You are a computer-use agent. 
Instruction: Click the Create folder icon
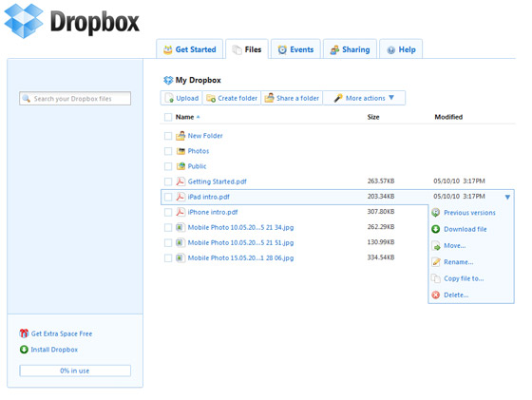(211, 98)
